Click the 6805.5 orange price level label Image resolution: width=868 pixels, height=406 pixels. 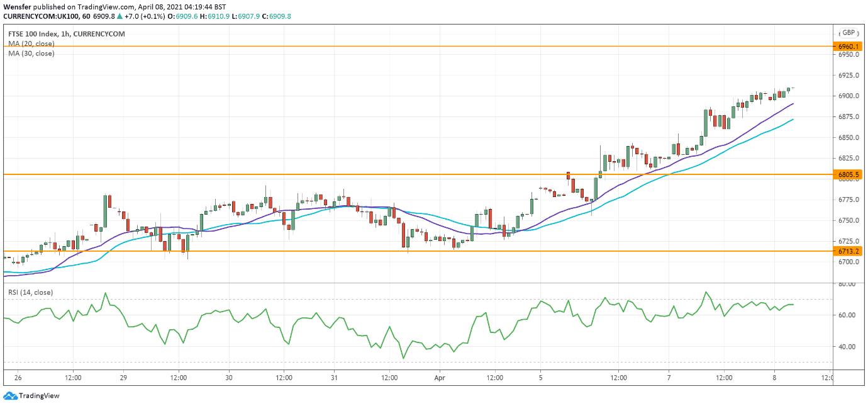849,174
